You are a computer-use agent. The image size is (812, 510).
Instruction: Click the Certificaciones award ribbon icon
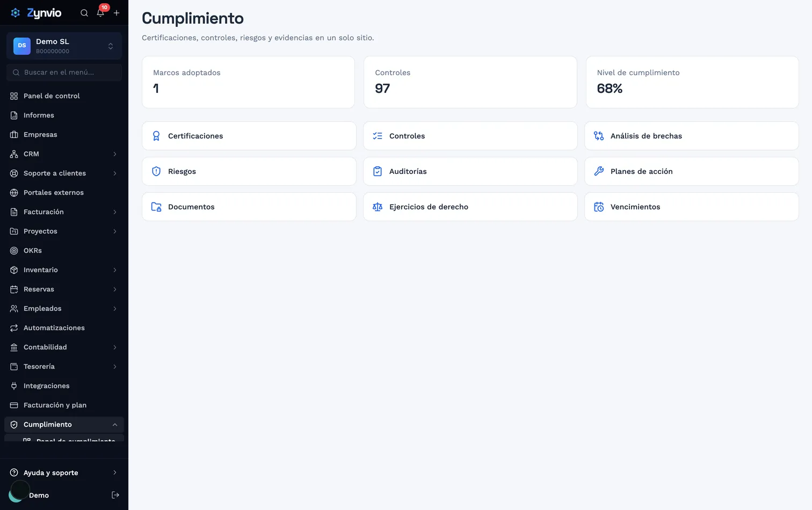156,136
